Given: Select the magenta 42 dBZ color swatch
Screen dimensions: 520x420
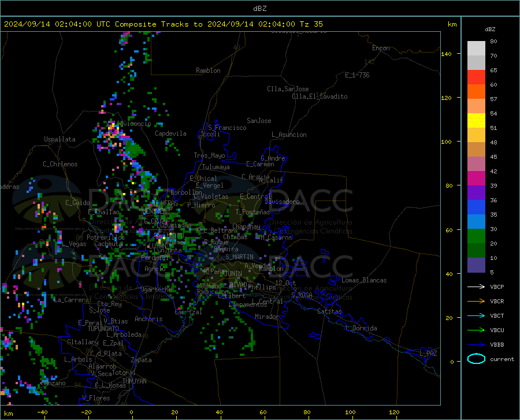Looking at the screenshot, I should [476, 179].
